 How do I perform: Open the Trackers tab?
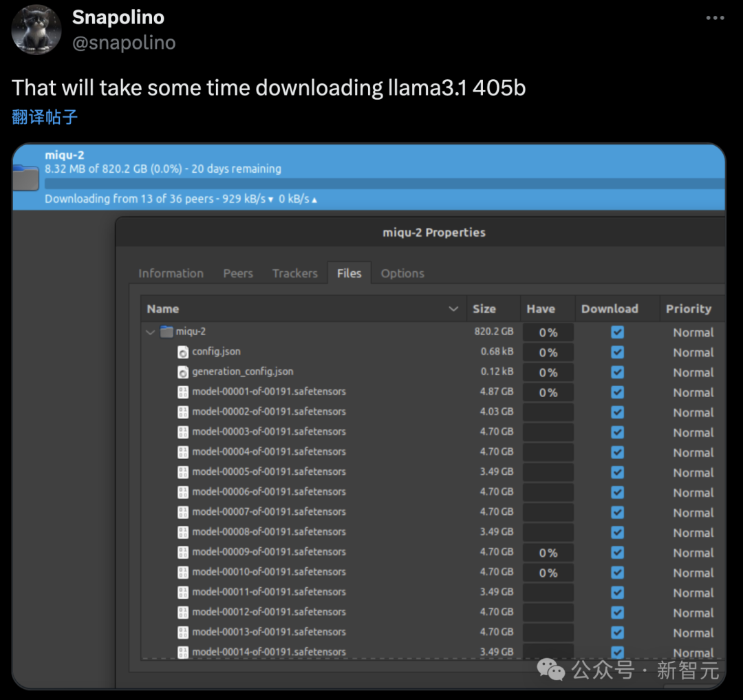pyautogui.click(x=294, y=273)
